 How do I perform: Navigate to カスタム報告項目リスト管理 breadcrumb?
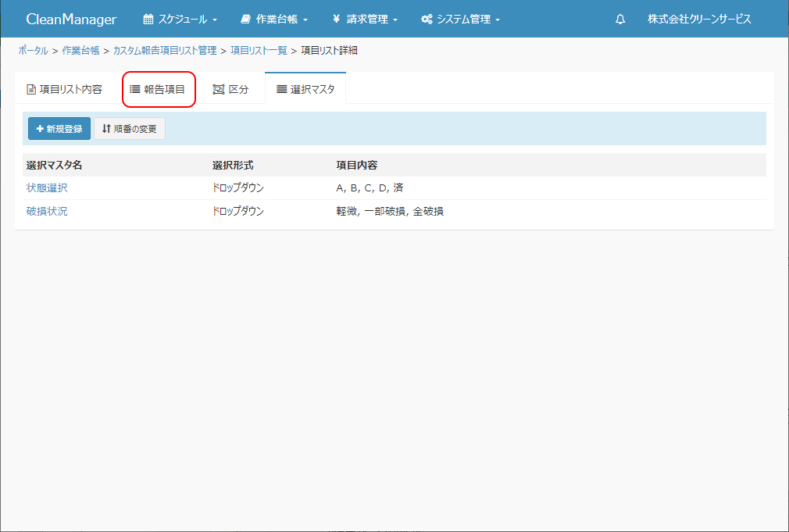pyautogui.click(x=165, y=51)
